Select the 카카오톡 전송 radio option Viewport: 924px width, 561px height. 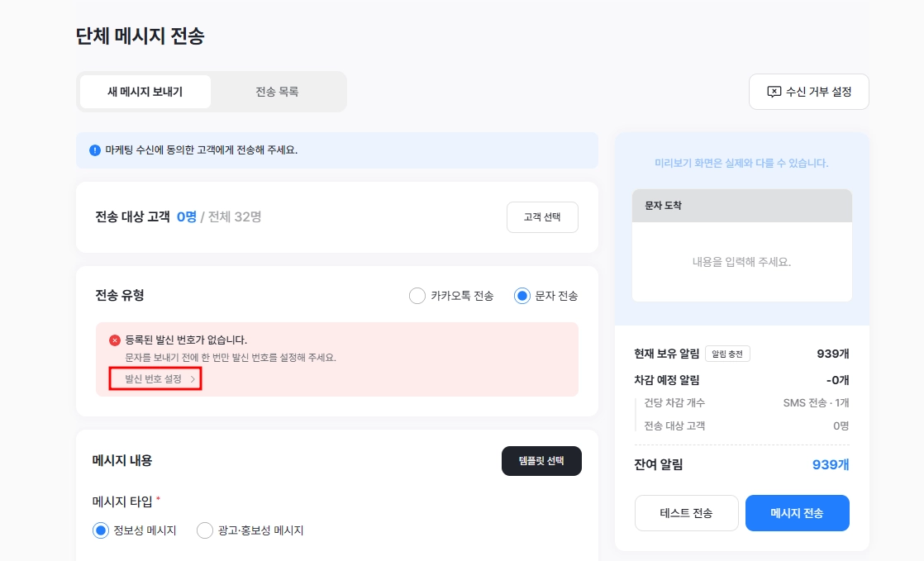click(417, 296)
